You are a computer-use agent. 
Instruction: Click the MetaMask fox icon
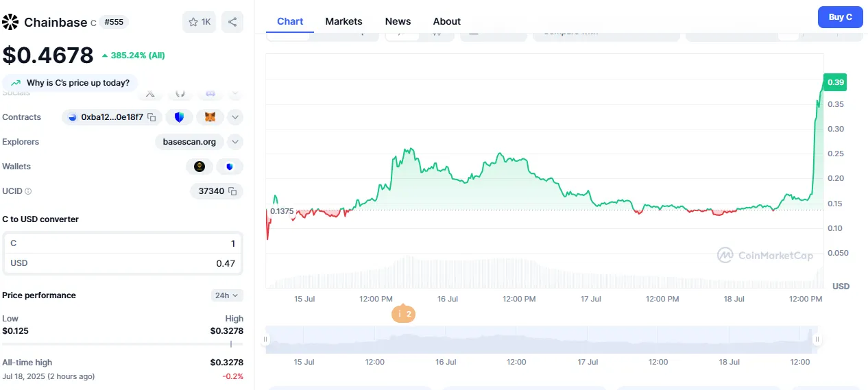tap(210, 117)
